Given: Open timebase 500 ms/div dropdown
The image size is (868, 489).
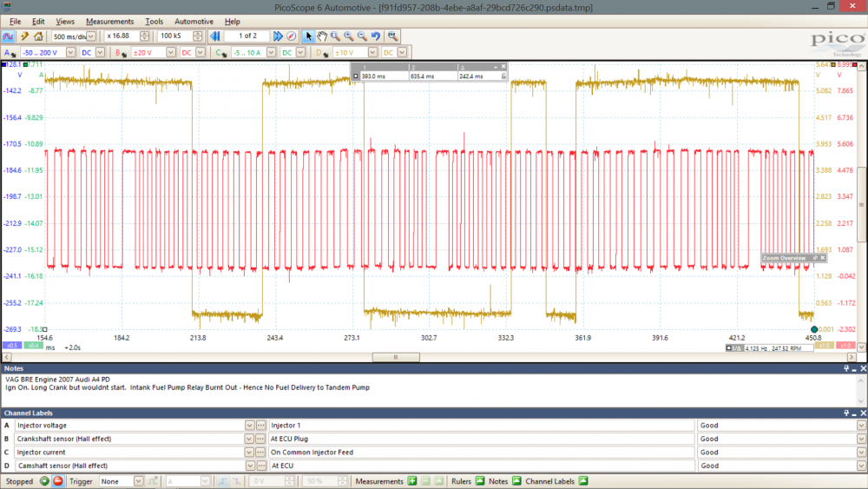Looking at the screenshot, I should [91, 36].
